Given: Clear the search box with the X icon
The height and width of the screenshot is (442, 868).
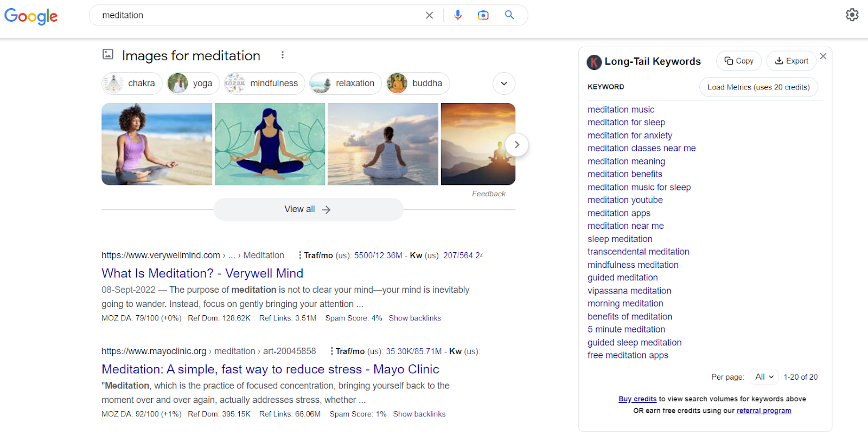Looking at the screenshot, I should pyautogui.click(x=429, y=15).
